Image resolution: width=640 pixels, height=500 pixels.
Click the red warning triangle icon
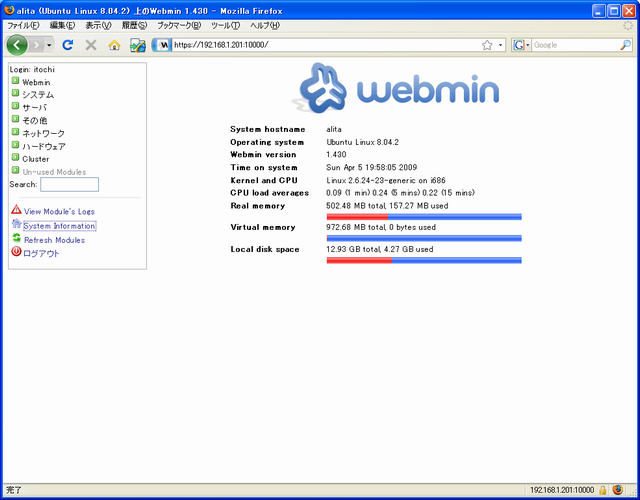click(x=16, y=209)
